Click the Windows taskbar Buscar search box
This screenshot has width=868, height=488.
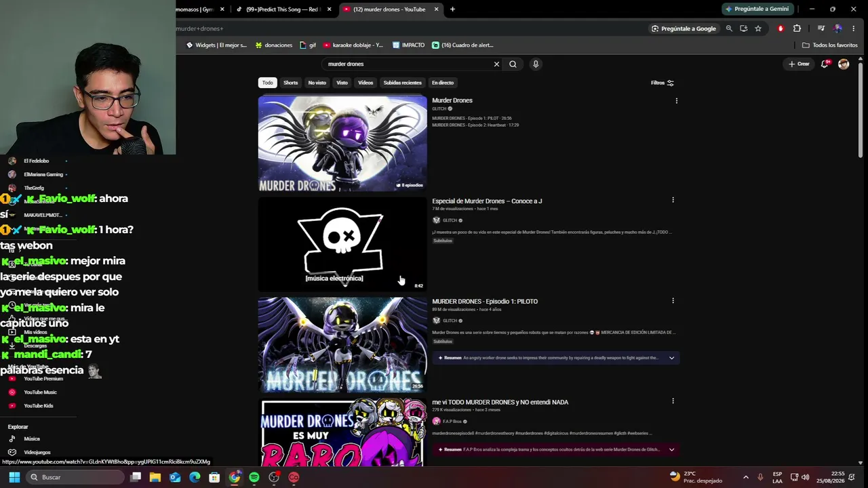click(75, 477)
